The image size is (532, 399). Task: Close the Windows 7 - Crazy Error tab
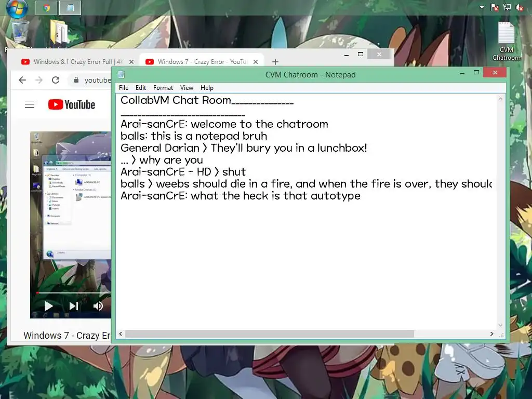tap(256, 62)
